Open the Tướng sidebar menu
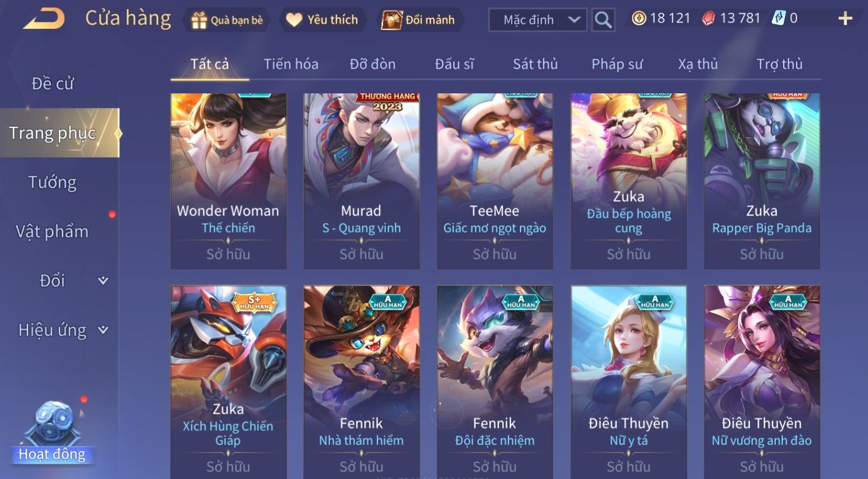 tap(52, 182)
